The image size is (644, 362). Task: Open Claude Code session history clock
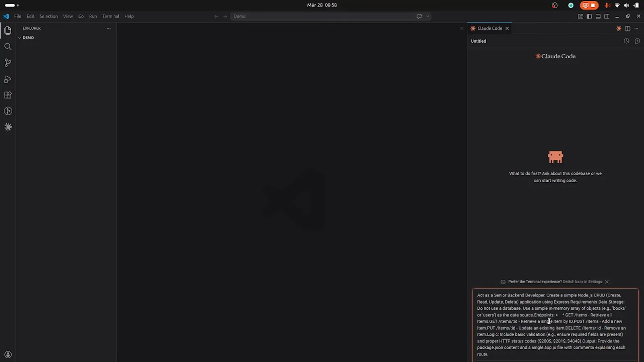[626, 41]
